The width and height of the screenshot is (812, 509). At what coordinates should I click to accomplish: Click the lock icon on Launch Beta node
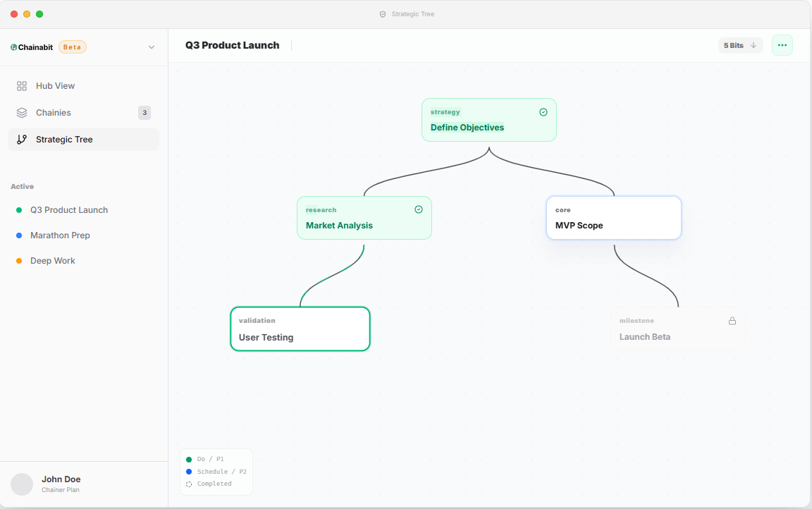click(732, 321)
